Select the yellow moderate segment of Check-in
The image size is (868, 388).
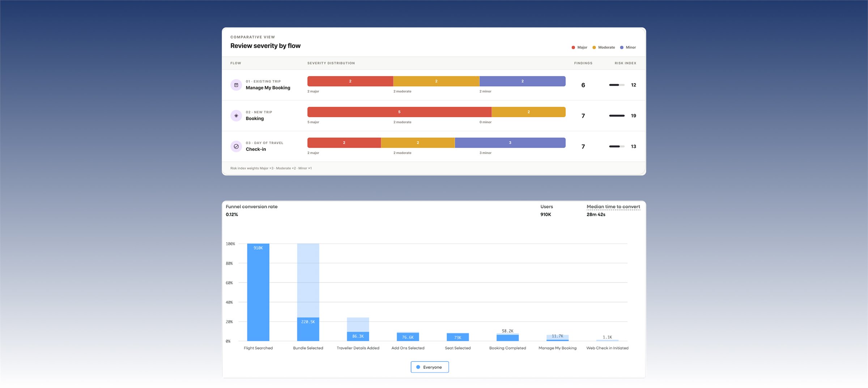(418, 143)
